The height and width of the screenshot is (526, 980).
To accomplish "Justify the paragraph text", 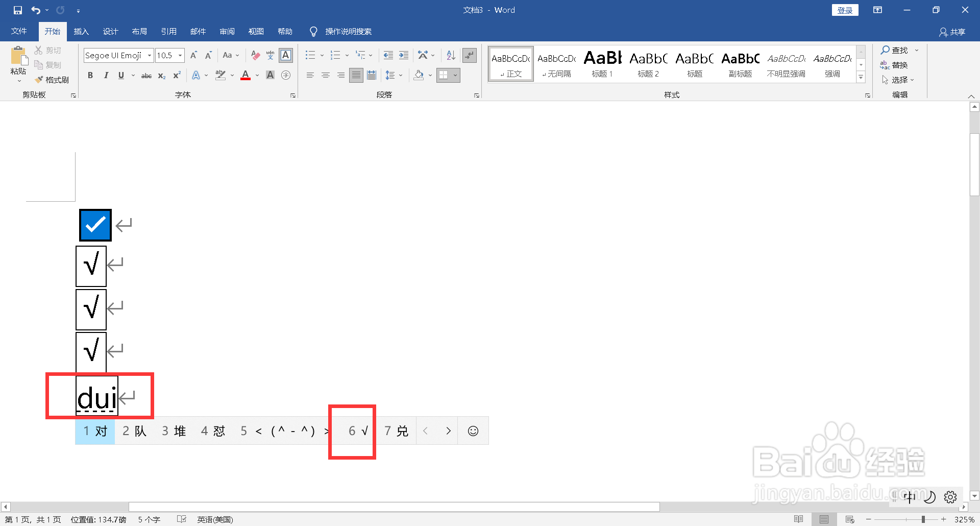I will (x=356, y=75).
